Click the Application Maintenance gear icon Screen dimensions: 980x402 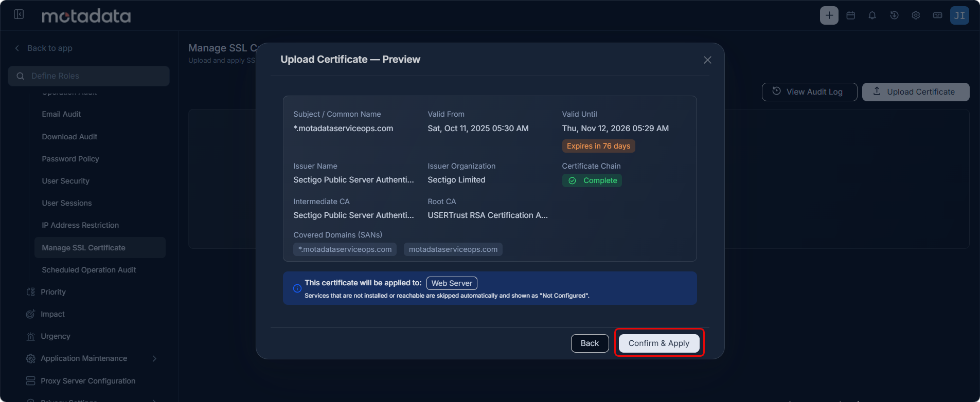pos(31,358)
